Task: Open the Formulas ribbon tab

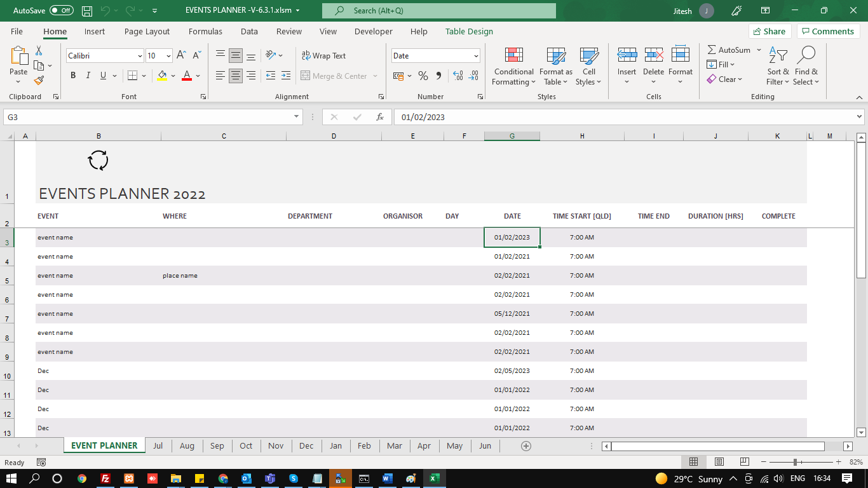Action: click(205, 32)
